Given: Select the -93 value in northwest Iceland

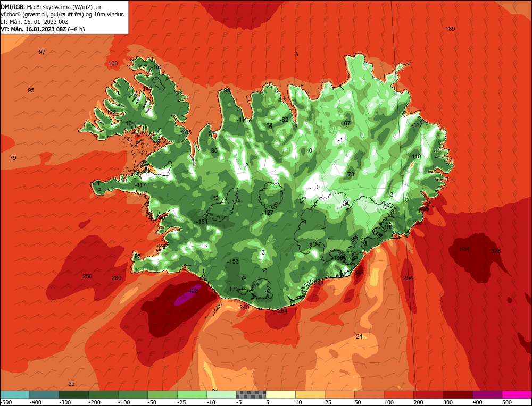Looking at the screenshot, I should point(213,151).
